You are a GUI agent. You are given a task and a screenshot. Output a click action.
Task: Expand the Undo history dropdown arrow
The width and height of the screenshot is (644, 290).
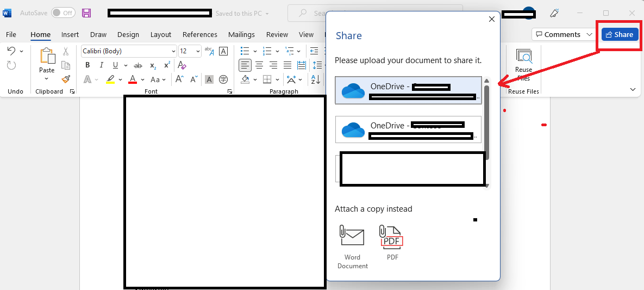tap(21, 52)
